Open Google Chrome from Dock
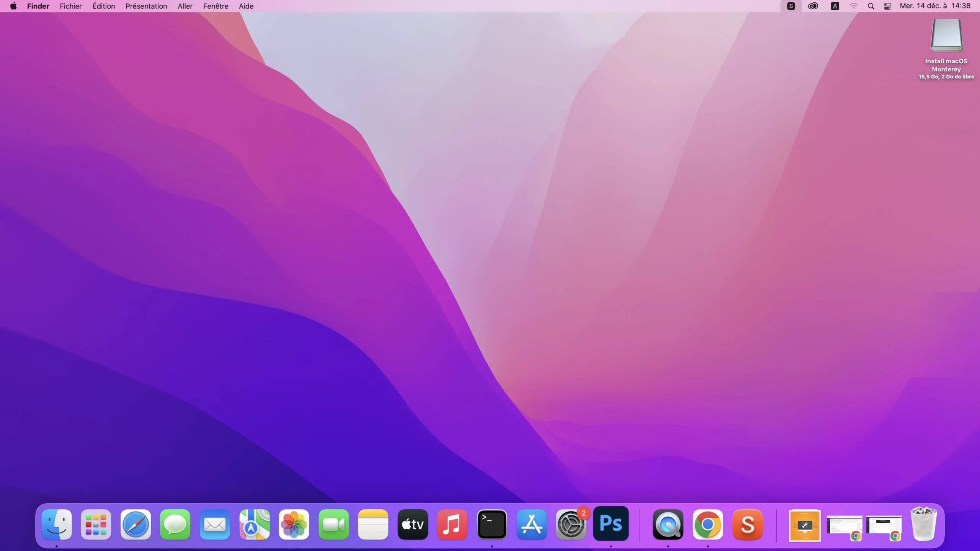 [x=708, y=525]
